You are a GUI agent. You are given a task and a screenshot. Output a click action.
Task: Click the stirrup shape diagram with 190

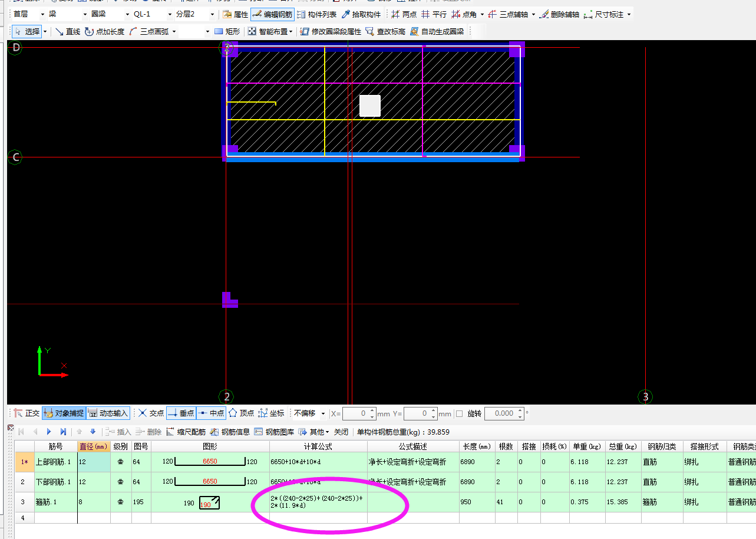click(x=209, y=503)
